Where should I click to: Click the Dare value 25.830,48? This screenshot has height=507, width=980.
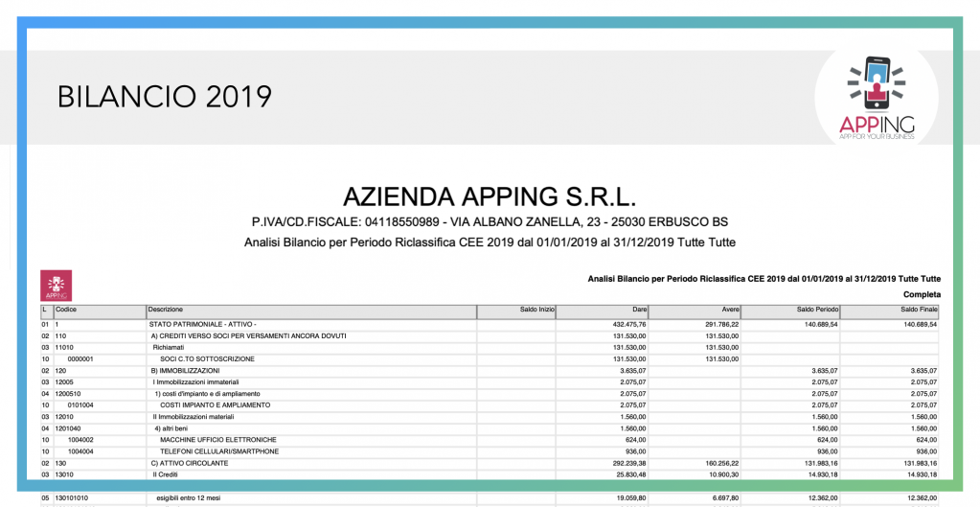coord(629,474)
